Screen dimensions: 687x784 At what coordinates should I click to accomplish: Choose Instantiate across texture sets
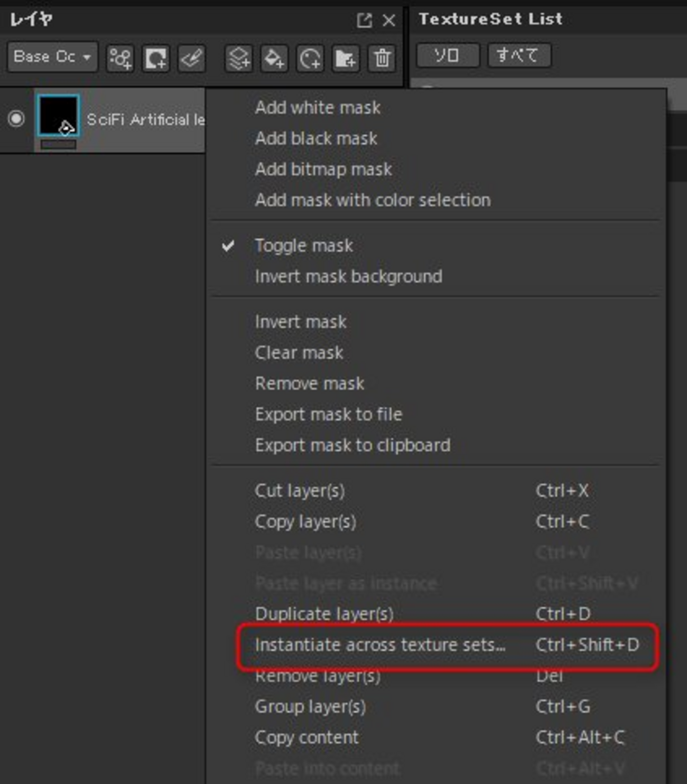[435, 645]
